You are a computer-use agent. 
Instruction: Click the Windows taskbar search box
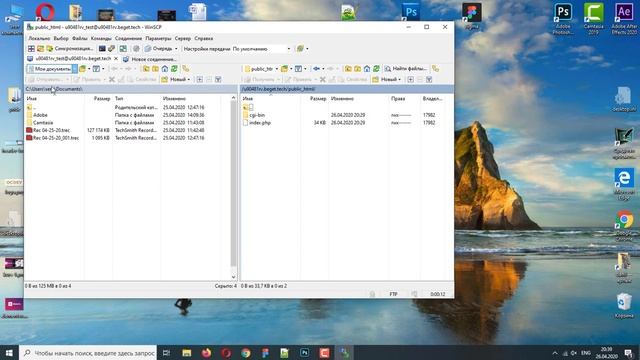point(88,353)
